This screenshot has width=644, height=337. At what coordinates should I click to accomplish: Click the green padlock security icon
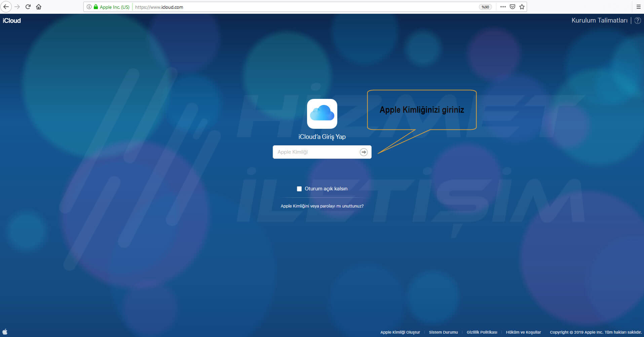click(96, 7)
